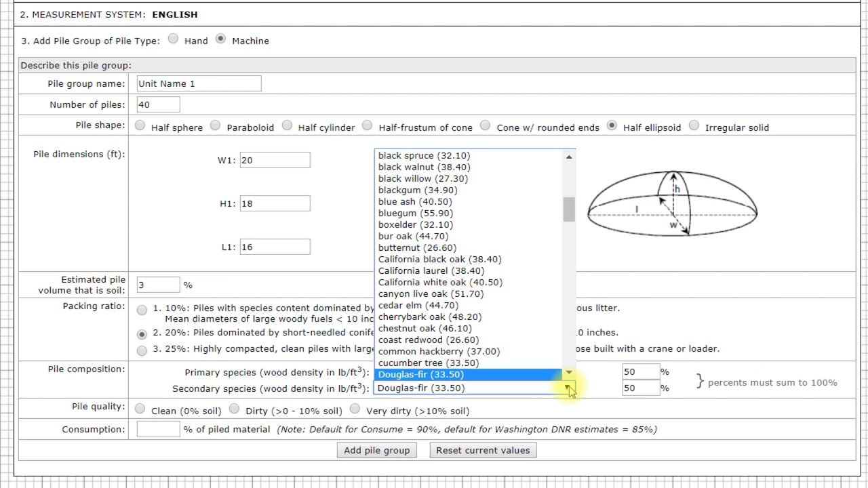Click the secondary species percent field

(641, 388)
